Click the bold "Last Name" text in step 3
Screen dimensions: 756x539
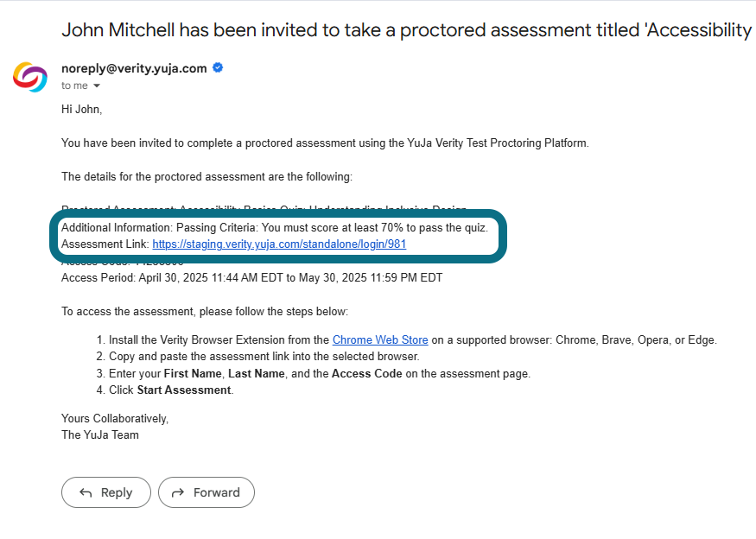click(x=257, y=374)
